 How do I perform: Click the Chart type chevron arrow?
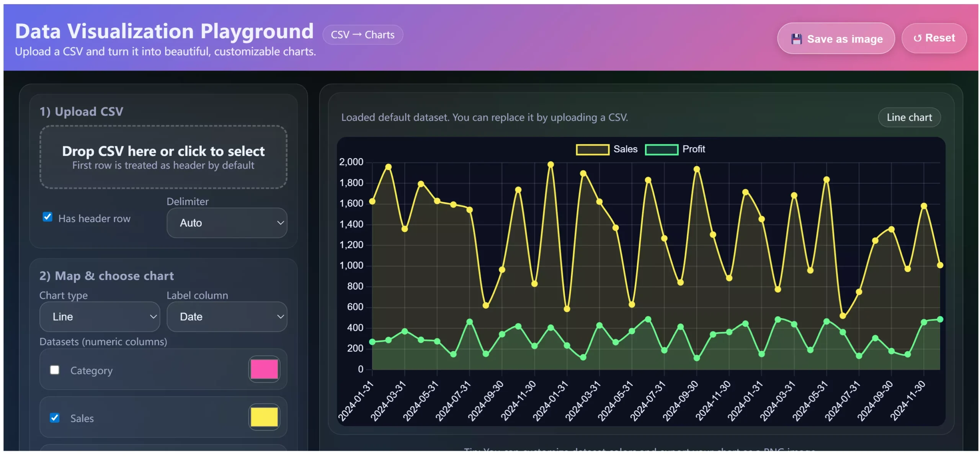coord(153,317)
